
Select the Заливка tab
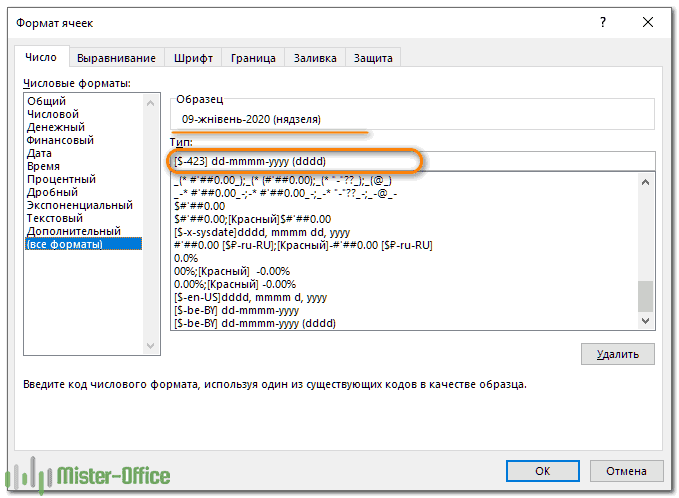tap(315, 58)
